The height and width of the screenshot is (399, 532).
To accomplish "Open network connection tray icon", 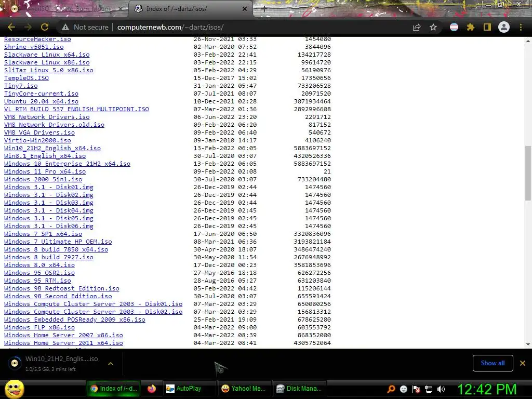I will click(x=429, y=389).
